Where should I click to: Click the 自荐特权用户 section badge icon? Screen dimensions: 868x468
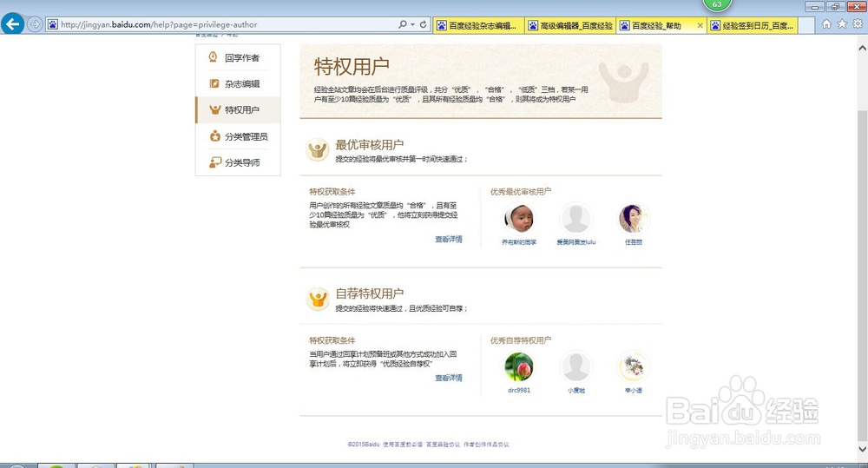(x=318, y=299)
